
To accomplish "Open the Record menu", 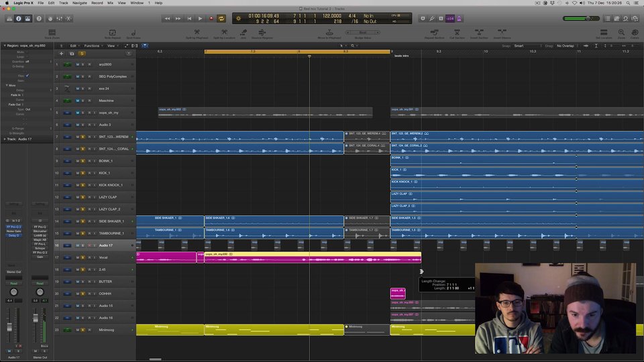I will click(x=97, y=3).
